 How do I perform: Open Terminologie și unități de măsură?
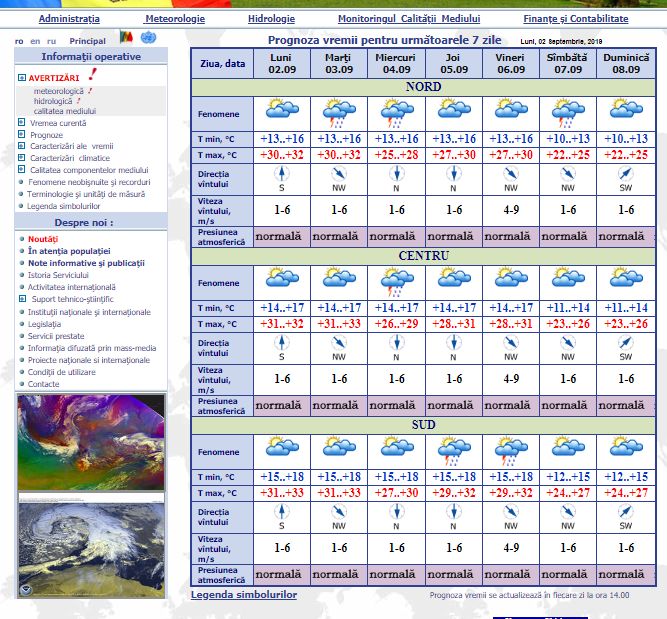tap(86, 194)
